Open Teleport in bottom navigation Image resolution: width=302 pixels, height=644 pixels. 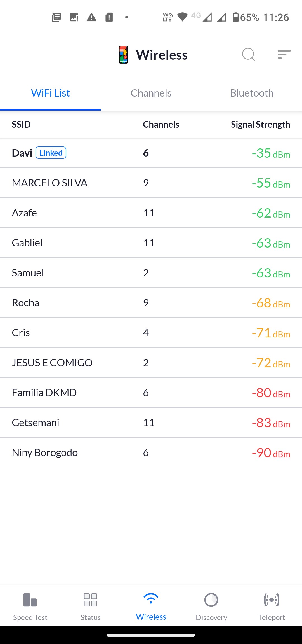(272, 605)
